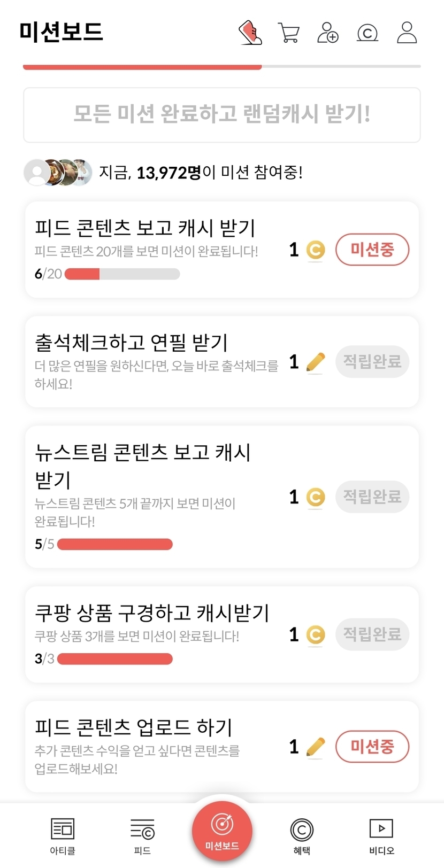This screenshot has height=868, width=444.
Task: Tap the gold coin on 쿠팡 상품 mission
Action: tap(315, 634)
